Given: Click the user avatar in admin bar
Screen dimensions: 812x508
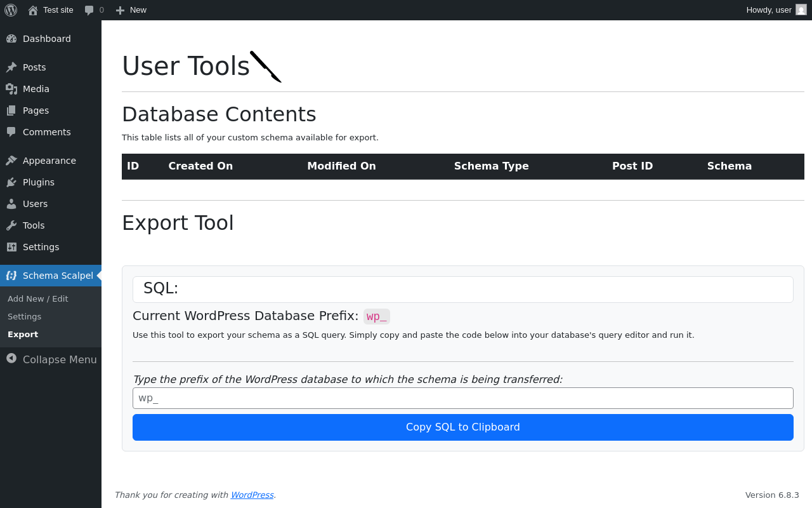Looking at the screenshot, I should [x=801, y=10].
